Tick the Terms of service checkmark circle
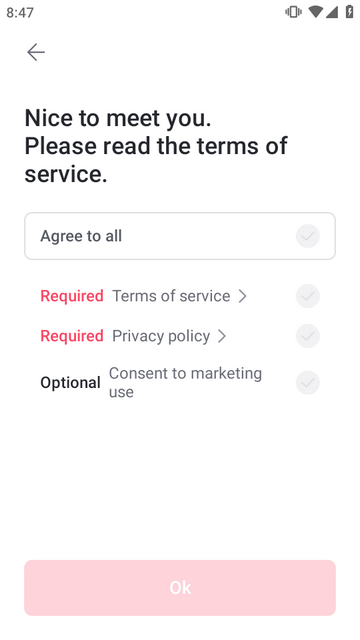The width and height of the screenshot is (360, 640). point(307,296)
